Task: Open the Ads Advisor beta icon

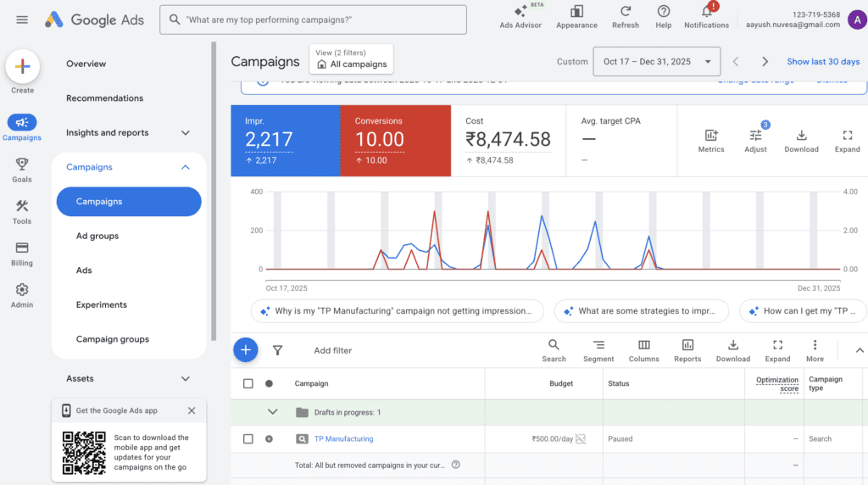Action: pyautogui.click(x=520, y=12)
